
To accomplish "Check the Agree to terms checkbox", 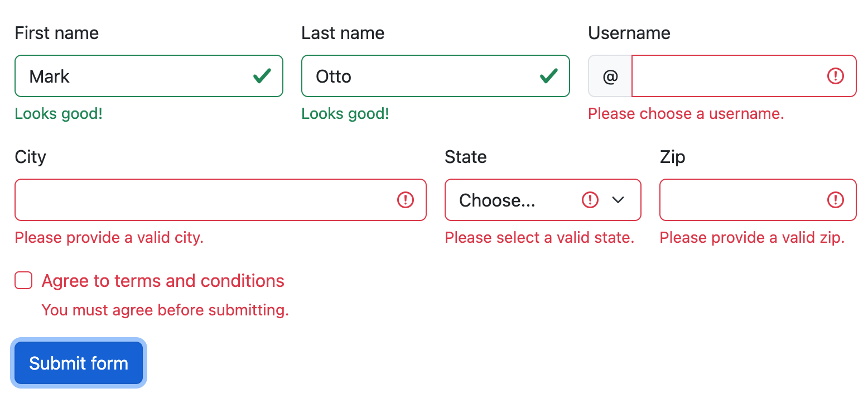I will (x=23, y=281).
